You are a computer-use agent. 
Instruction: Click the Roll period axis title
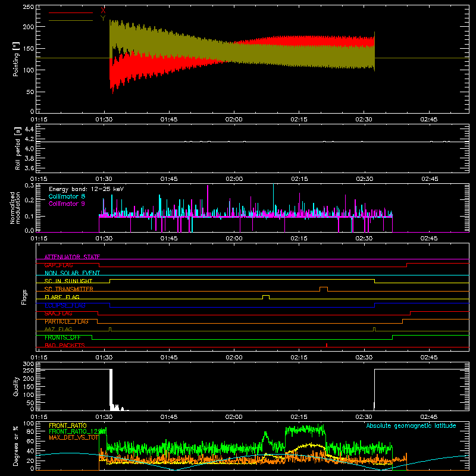[18, 148]
